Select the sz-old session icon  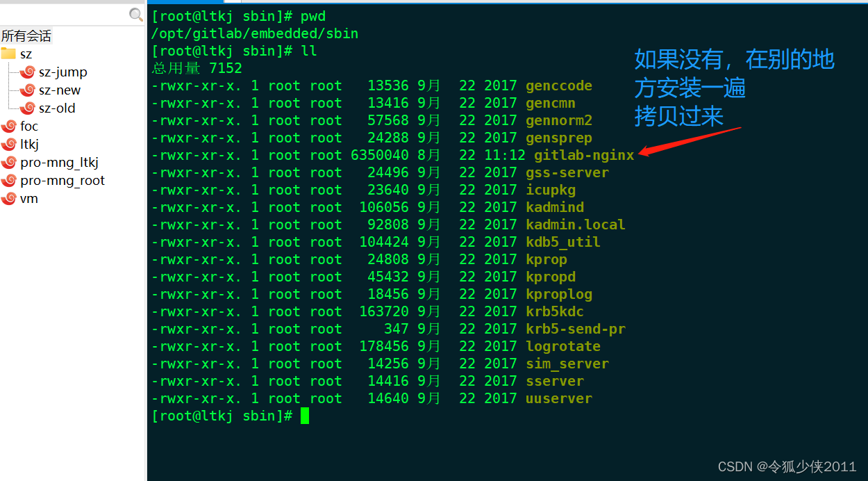(x=26, y=108)
